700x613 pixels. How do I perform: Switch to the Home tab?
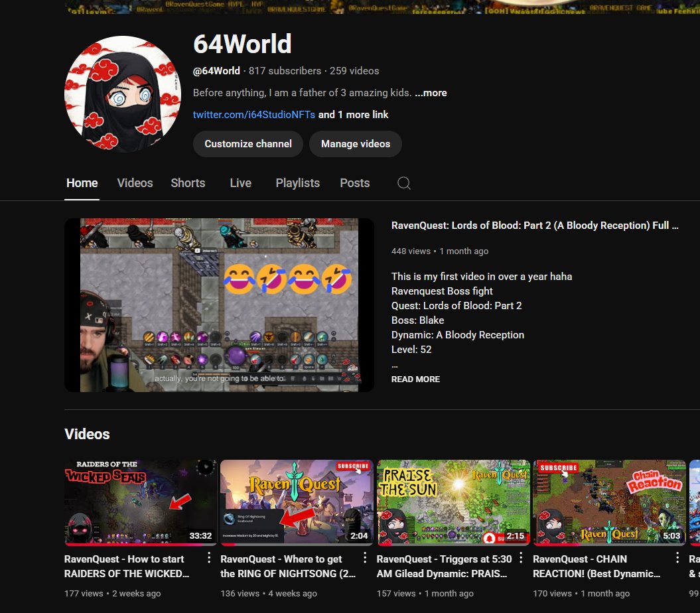pos(82,183)
